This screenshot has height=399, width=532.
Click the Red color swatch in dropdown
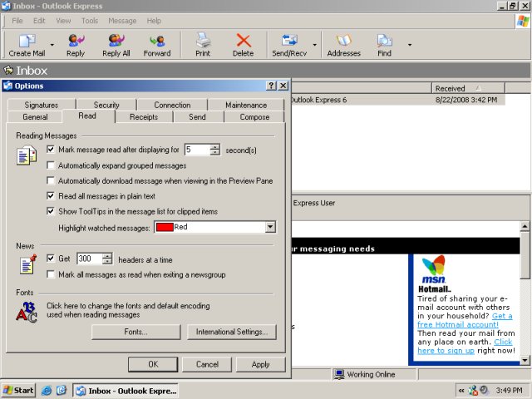point(165,227)
